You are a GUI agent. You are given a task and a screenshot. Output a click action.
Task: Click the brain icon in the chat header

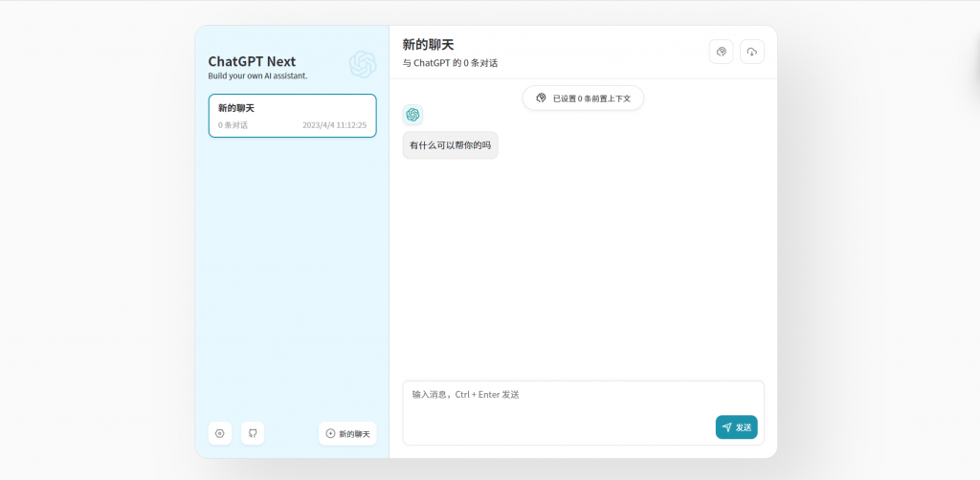pyautogui.click(x=721, y=52)
